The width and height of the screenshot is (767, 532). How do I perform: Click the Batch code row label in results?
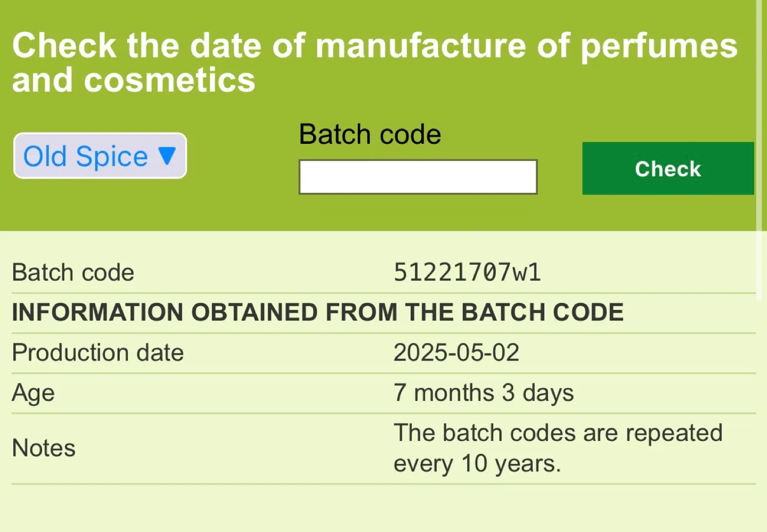pos(73,273)
